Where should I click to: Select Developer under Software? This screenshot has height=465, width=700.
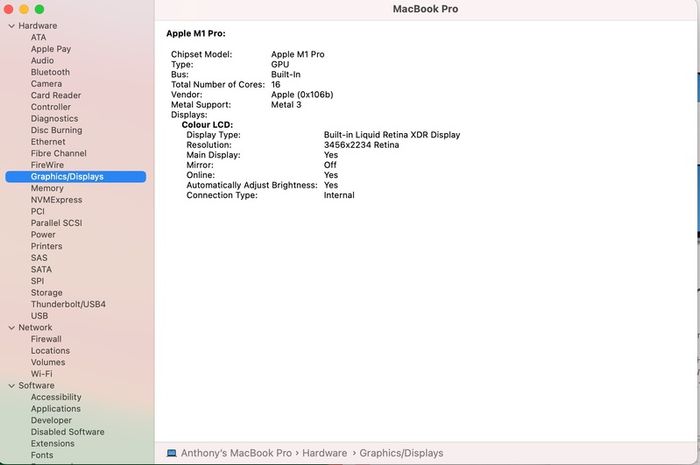51,420
